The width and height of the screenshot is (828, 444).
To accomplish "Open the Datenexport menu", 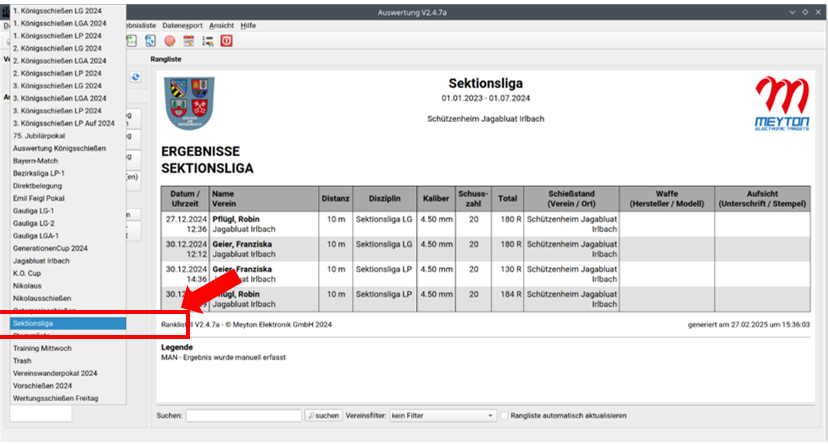I will point(182,24).
